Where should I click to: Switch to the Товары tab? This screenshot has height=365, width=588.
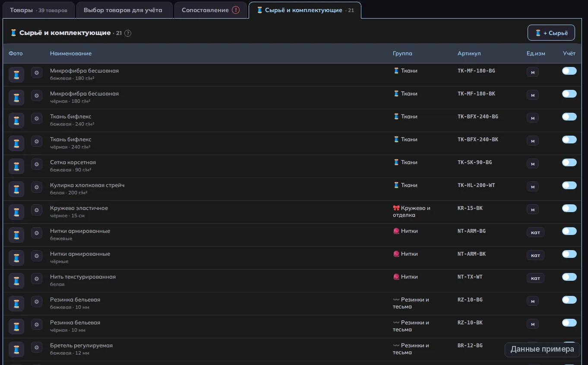[x=38, y=10]
